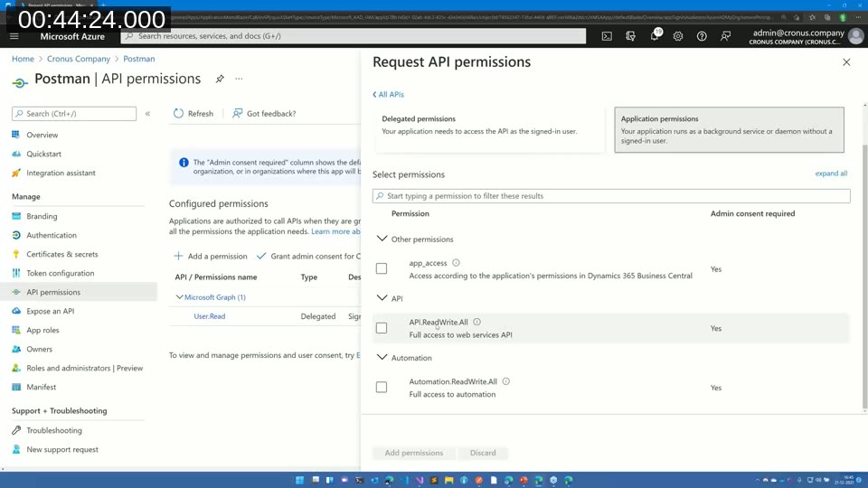The image size is (868, 488).
Task: Open Visual Studio icon in taskbar
Action: 419,480
